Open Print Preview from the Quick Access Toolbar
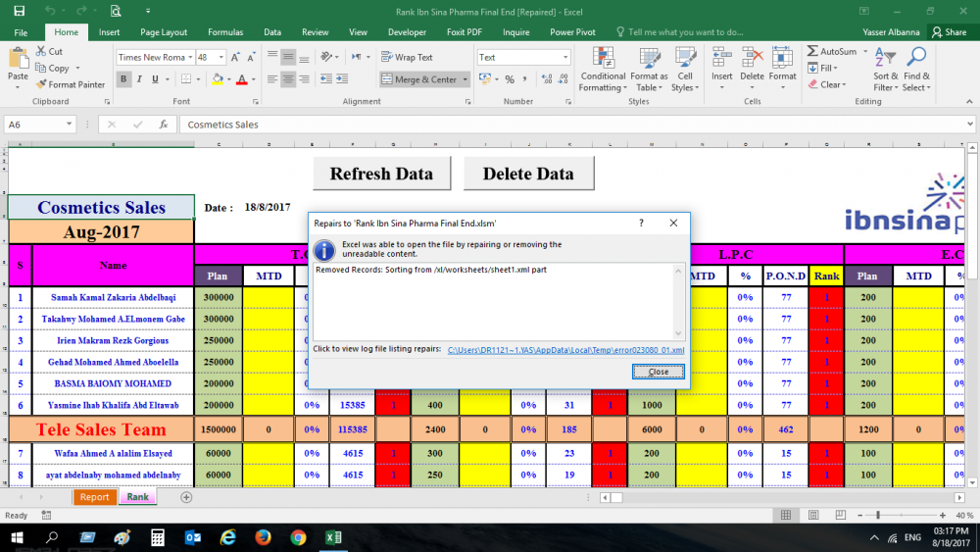This screenshot has width=980, height=552. (116, 11)
